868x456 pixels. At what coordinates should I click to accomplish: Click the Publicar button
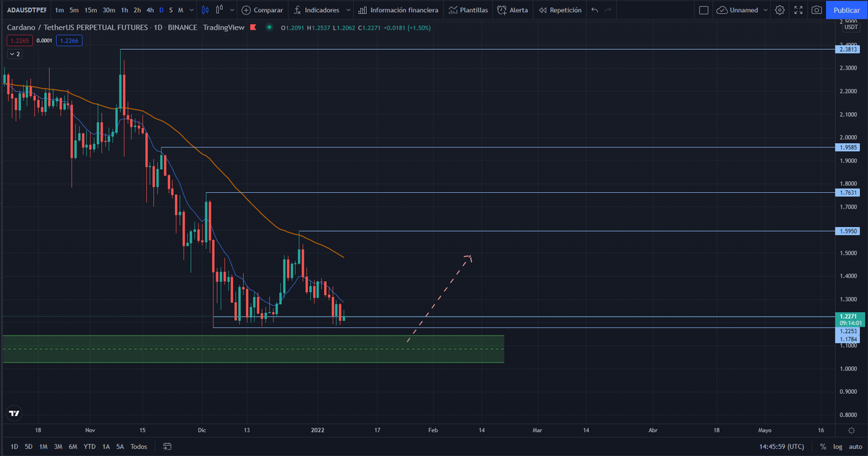846,10
